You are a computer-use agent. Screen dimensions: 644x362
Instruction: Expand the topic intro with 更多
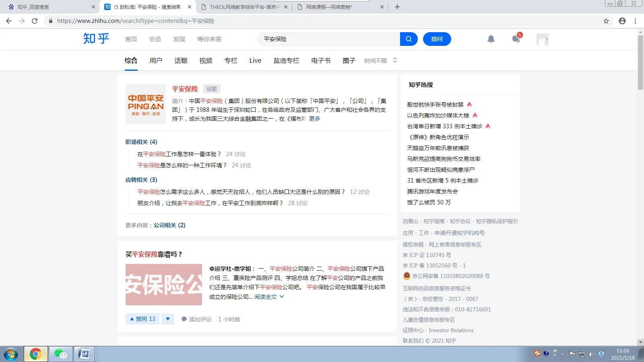coord(314,119)
